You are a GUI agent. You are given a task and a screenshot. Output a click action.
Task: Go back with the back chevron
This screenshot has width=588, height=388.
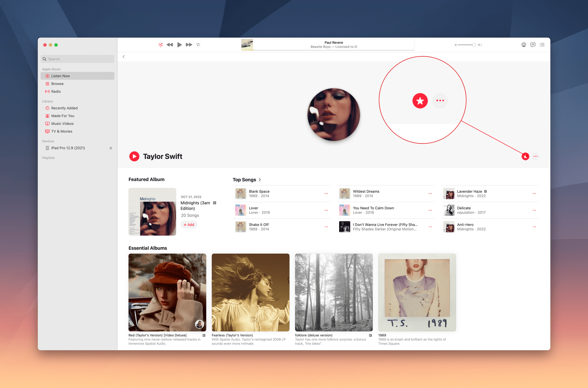[124, 57]
